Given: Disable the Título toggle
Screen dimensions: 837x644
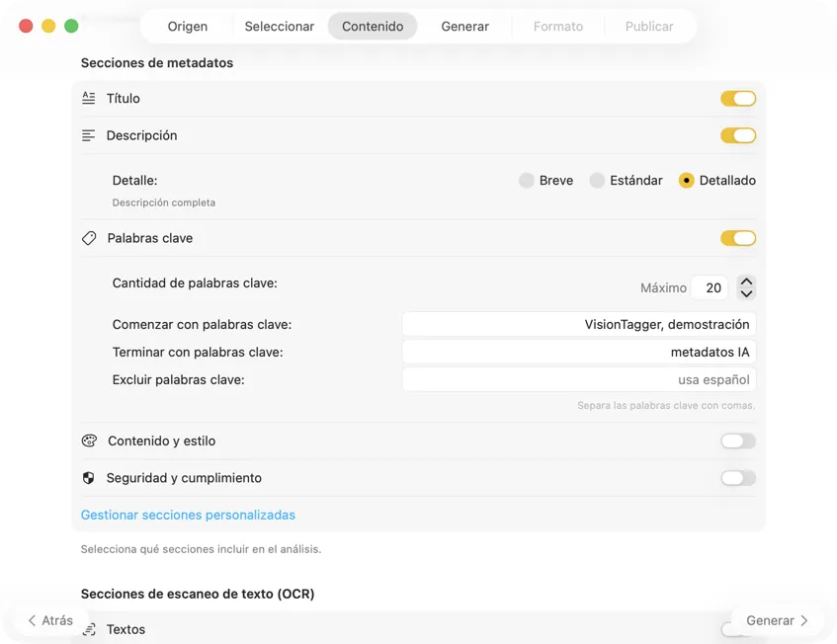Looking at the screenshot, I should coord(738,98).
